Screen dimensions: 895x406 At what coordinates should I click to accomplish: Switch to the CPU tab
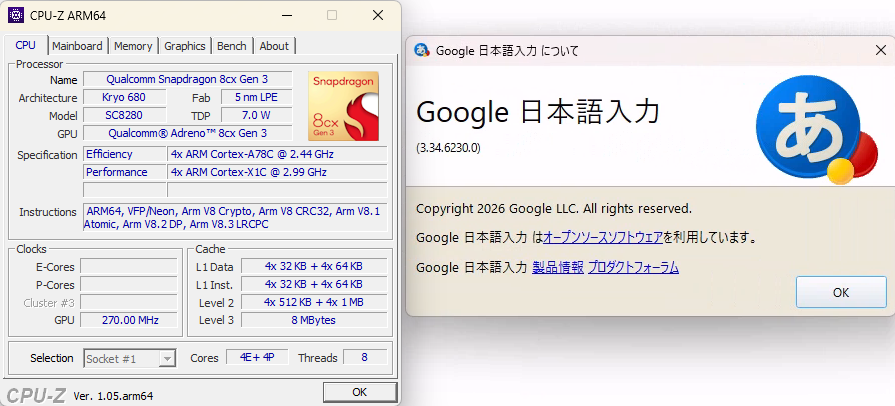25,46
